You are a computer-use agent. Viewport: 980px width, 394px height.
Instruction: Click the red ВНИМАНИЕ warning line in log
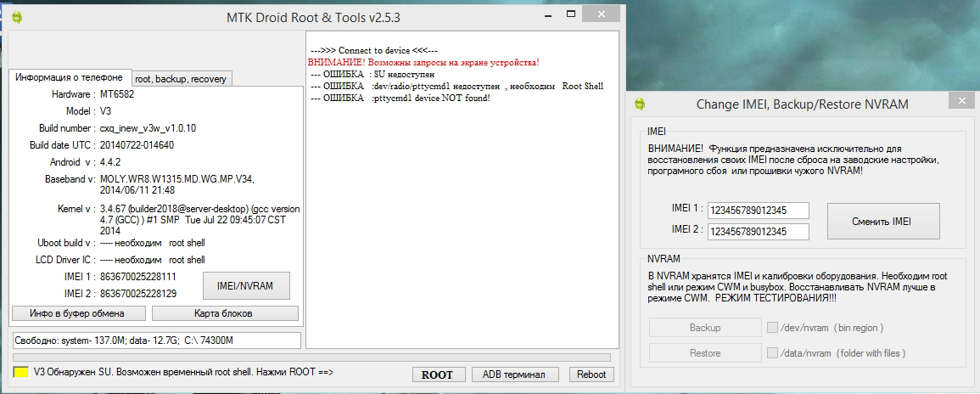tap(423, 63)
